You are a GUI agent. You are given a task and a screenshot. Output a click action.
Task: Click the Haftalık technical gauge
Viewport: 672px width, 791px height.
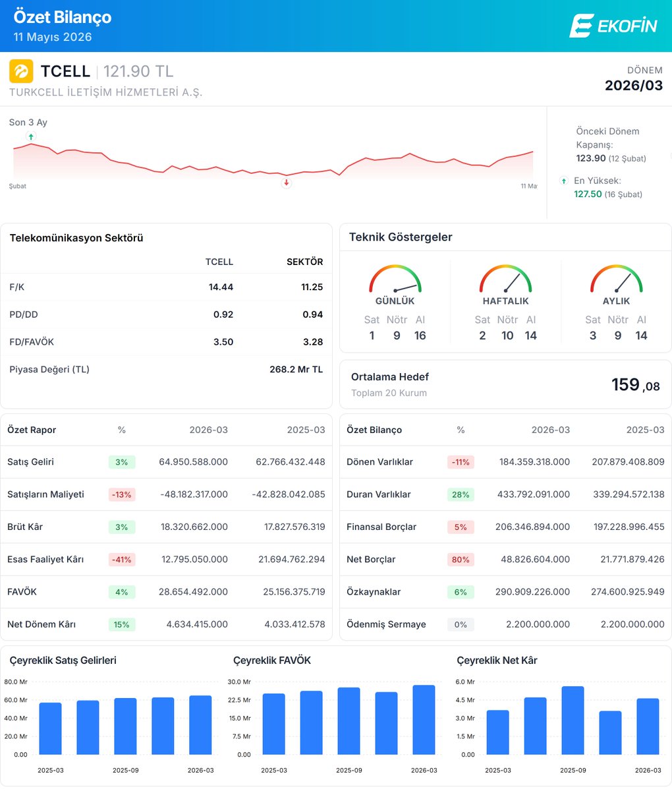(505, 279)
